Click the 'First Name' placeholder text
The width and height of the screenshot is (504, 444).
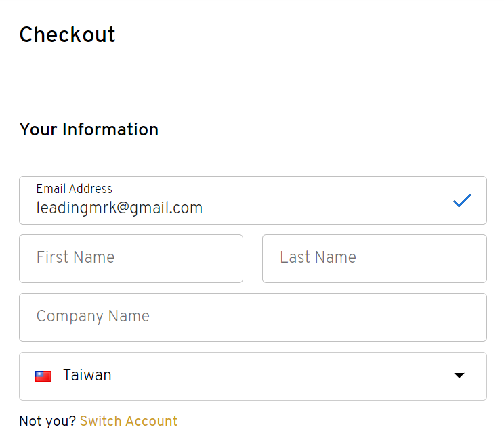tap(76, 257)
